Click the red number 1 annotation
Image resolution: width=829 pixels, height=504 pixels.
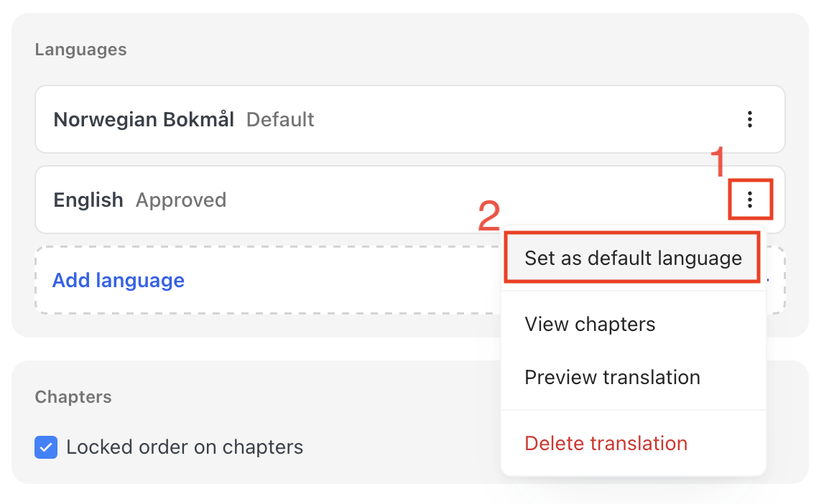point(718,162)
